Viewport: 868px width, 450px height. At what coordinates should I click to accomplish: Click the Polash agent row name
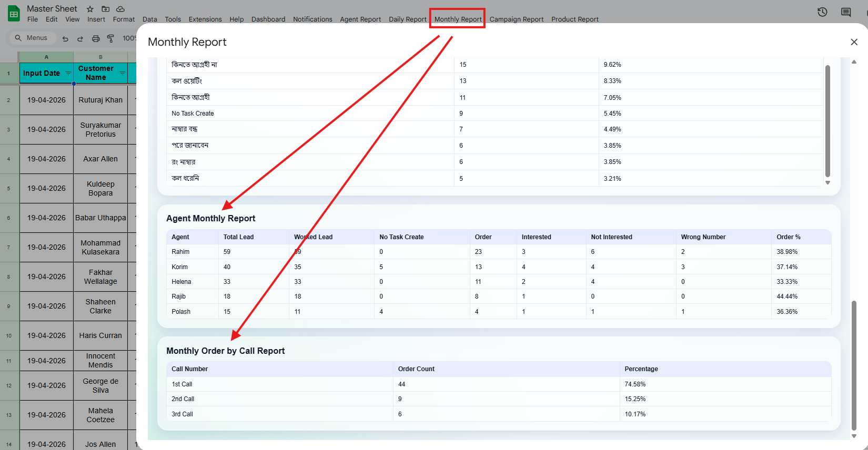tap(181, 312)
